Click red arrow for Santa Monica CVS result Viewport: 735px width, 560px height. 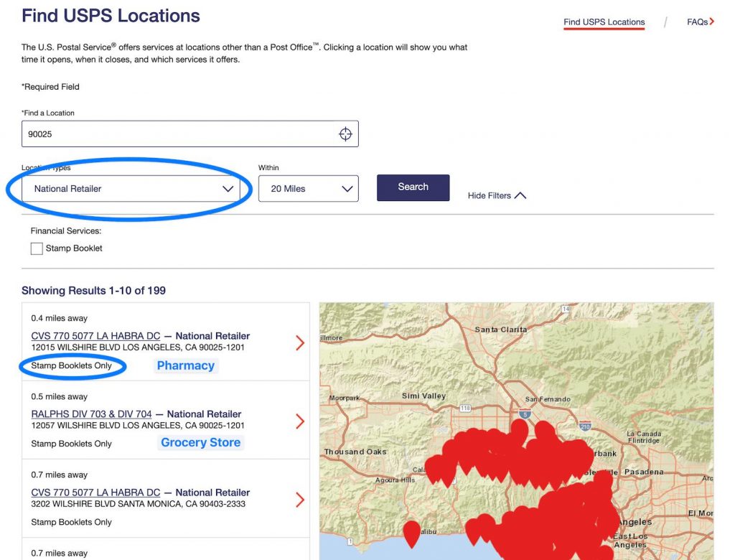click(300, 500)
